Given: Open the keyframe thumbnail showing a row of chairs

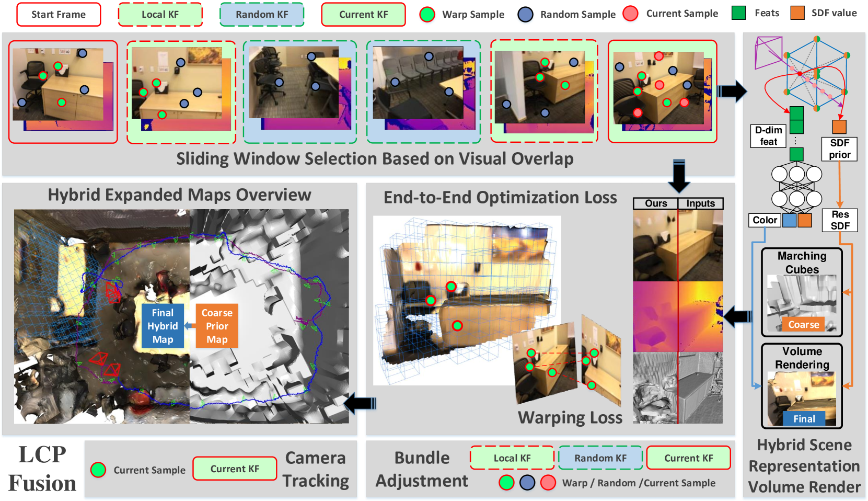Looking at the screenshot, I should coord(424,92).
